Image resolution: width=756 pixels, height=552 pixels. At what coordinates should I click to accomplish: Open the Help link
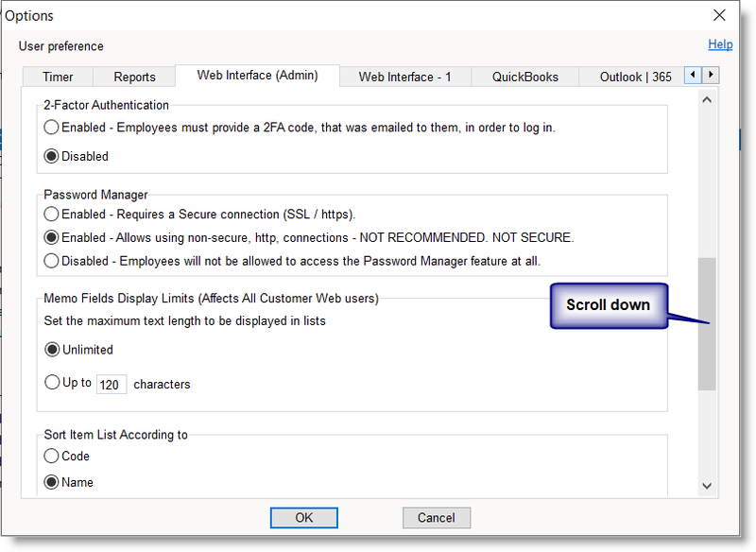point(720,44)
